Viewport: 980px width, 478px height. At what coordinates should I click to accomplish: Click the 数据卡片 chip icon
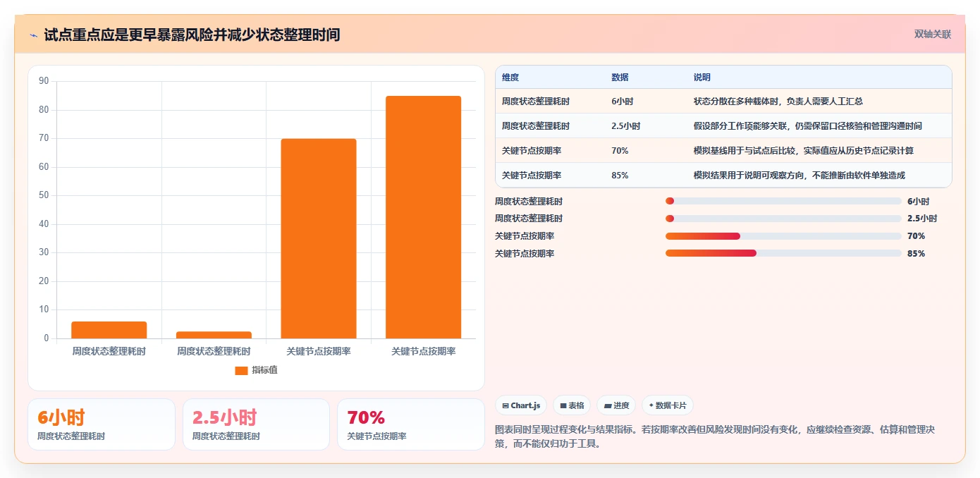point(651,406)
